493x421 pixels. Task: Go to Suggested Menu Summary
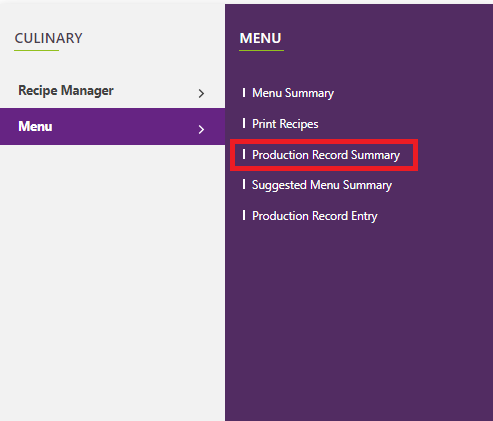pyautogui.click(x=322, y=185)
